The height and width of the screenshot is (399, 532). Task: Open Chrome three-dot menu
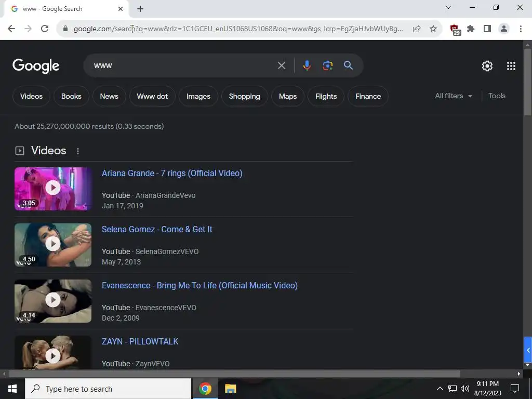coord(521,29)
